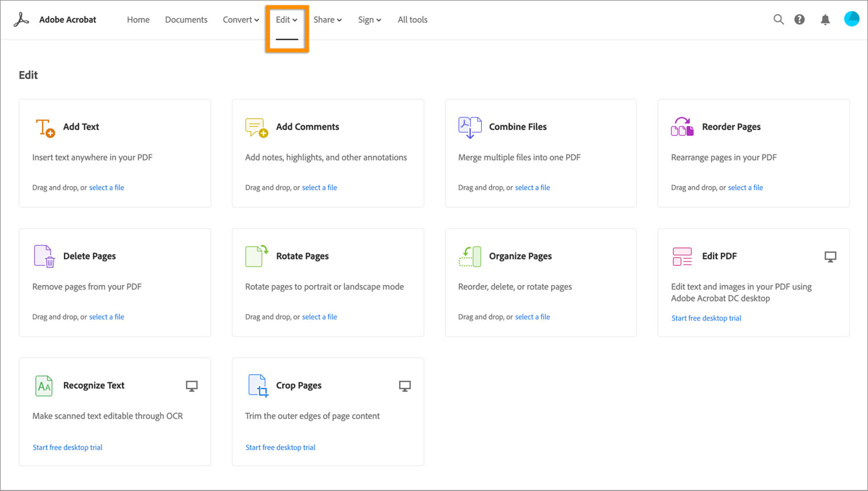Click desktop monitor icon on Recognize Text card
This screenshot has height=491, width=868.
192,386
